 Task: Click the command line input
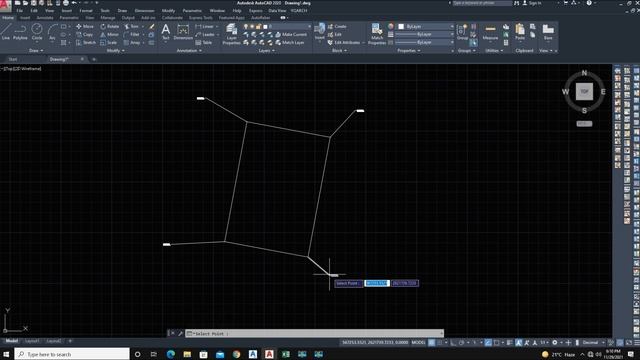coord(314,333)
